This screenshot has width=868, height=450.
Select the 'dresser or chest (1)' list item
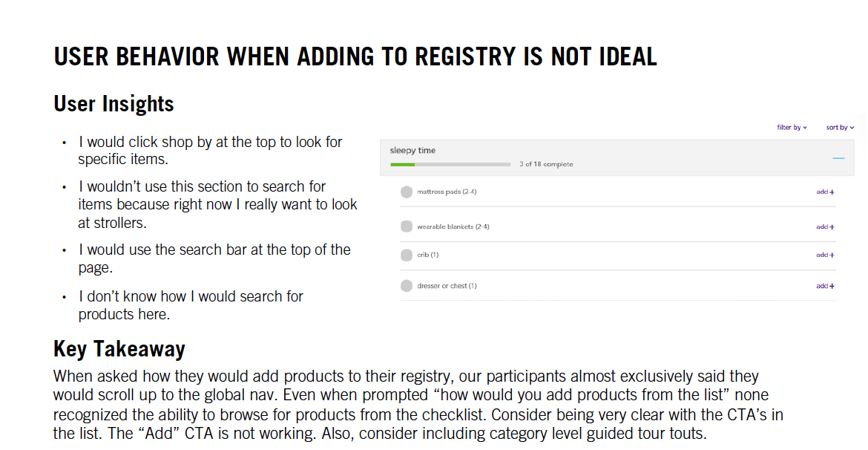point(447,286)
